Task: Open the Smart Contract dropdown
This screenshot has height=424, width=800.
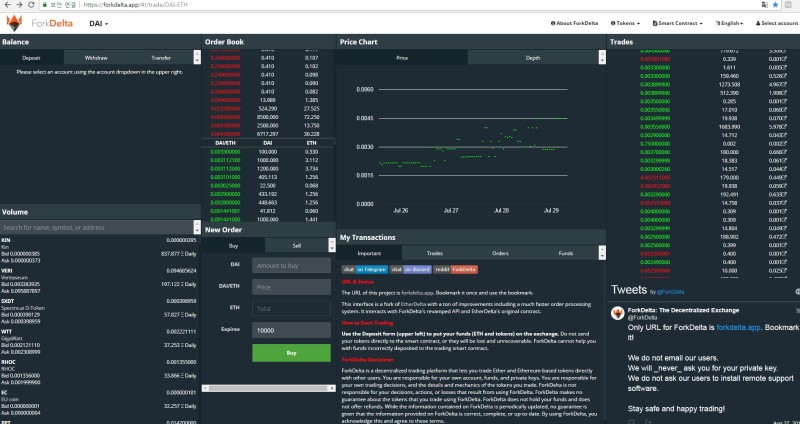Action: pyautogui.click(x=678, y=23)
